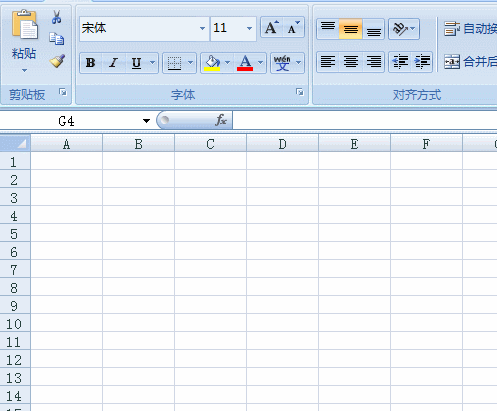Open the underline style dropdown arrow
497x411 pixels.
pos(152,63)
